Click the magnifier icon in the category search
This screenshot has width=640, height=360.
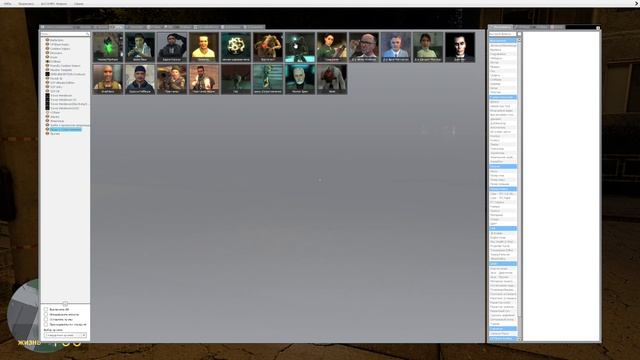pyautogui.click(x=87, y=34)
